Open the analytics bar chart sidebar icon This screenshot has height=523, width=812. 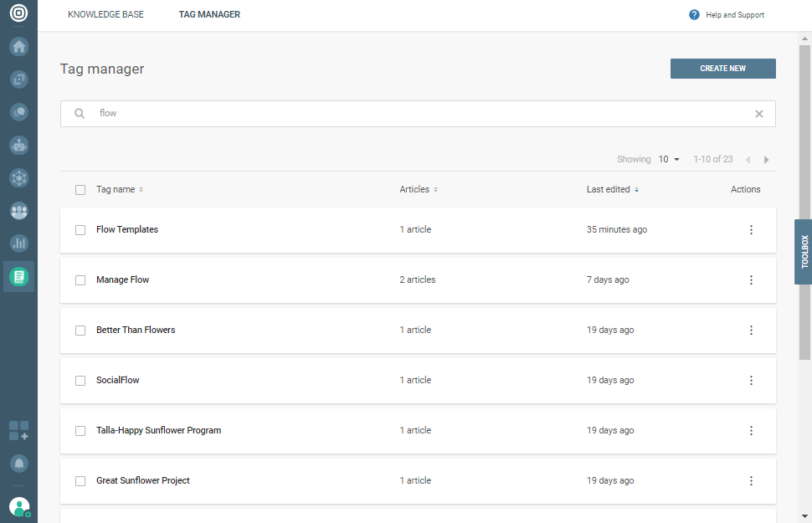point(18,244)
